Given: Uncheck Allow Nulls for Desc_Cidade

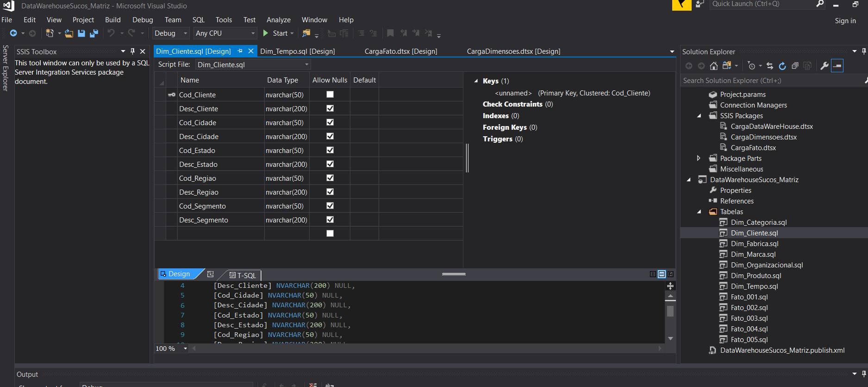Looking at the screenshot, I should pyautogui.click(x=330, y=136).
